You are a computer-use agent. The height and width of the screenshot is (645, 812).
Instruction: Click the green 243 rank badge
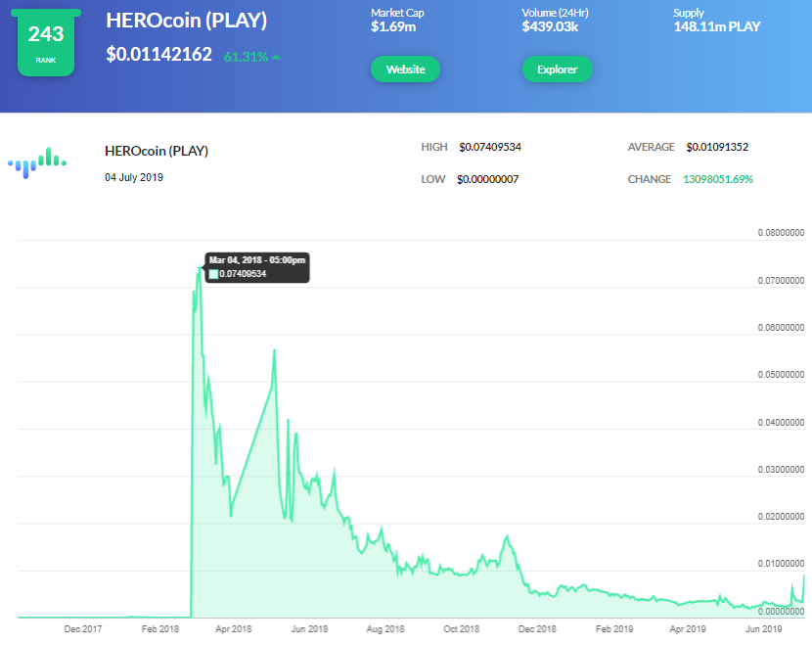tap(46, 43)
